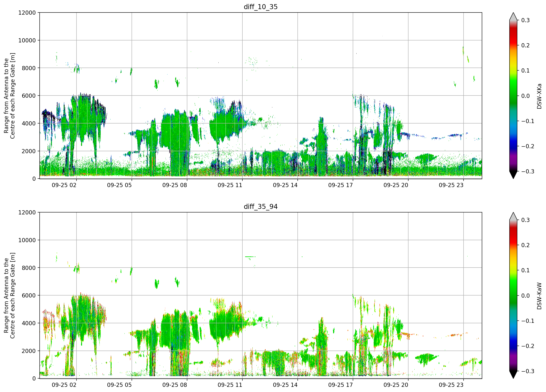Click the −0.3 tick on top colorbar

(528, 172)
